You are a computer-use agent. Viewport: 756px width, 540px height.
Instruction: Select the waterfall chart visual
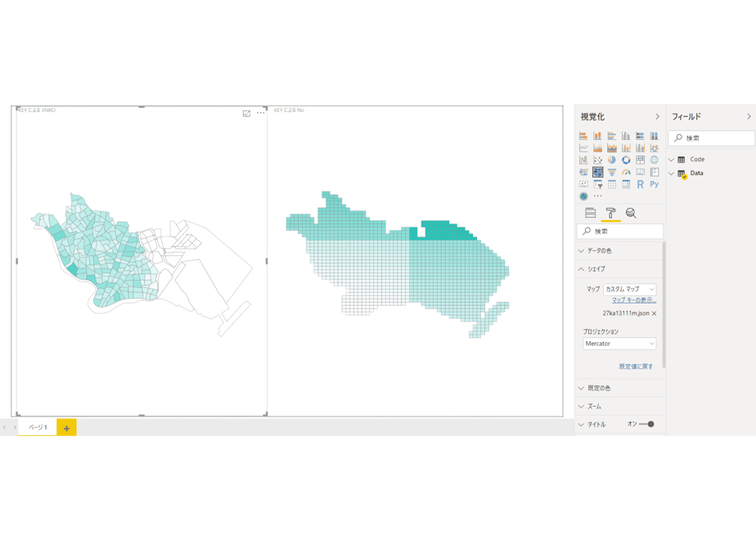tap(583, 160)
